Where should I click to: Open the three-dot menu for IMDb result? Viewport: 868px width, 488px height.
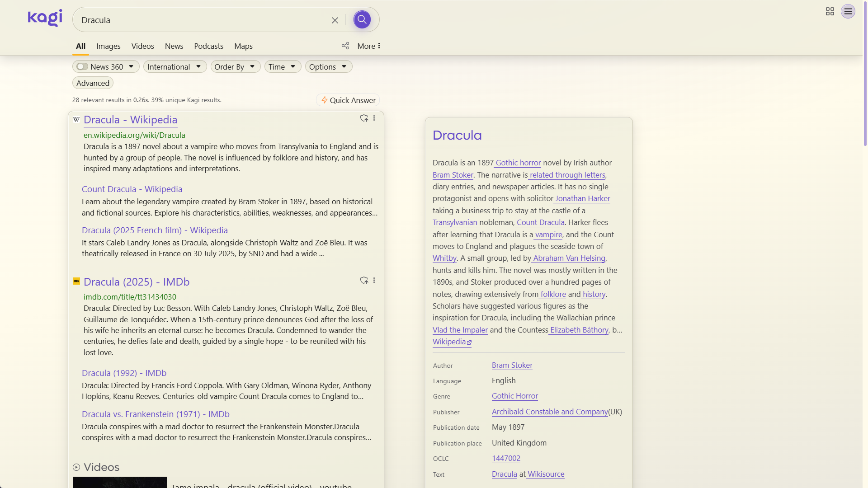(x=374, y=280)
